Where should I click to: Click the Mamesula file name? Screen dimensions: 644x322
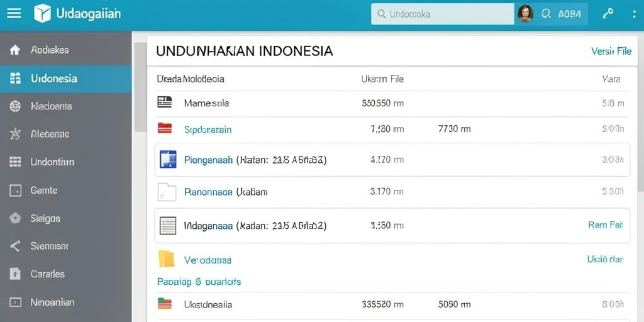[x=206, y=103]
